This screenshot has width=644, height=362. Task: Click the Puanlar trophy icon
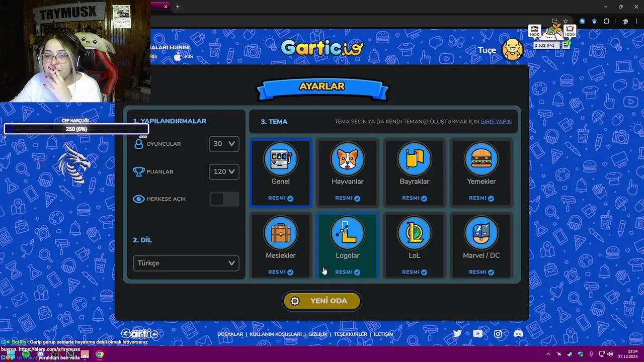(139, 171)
